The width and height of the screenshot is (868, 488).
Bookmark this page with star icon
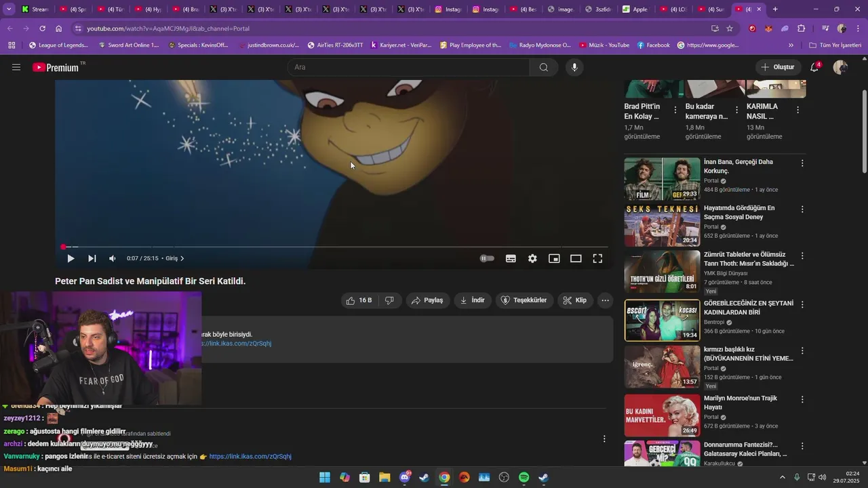point(730,28)
